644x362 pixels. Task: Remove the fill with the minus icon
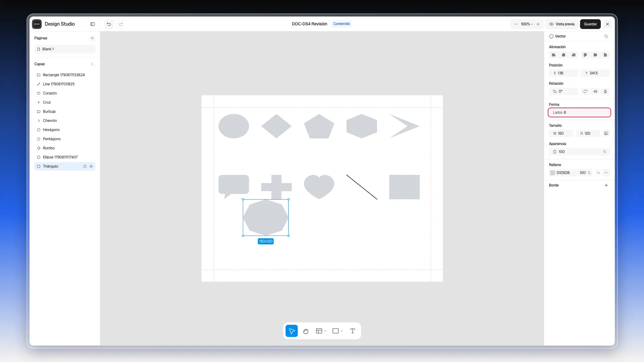coord(606,173)
